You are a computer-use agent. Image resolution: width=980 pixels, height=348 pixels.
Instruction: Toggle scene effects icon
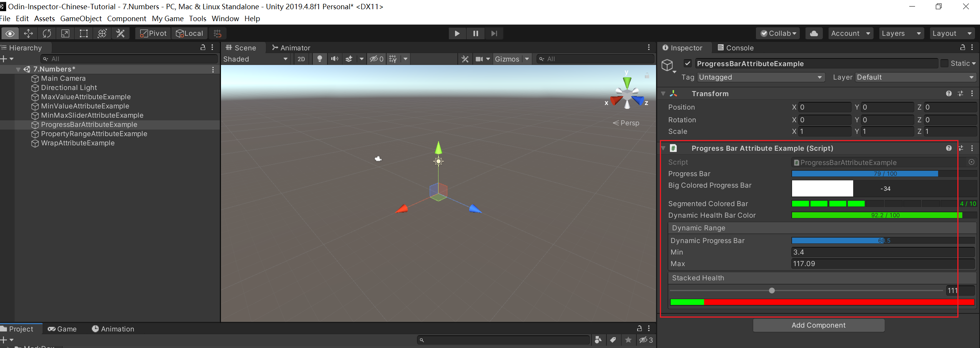pos(349,59)
